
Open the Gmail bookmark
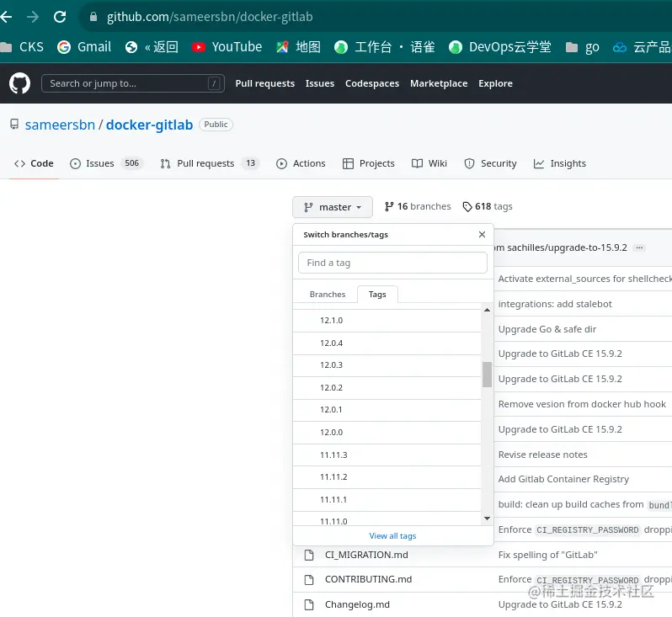coord(84,46)
